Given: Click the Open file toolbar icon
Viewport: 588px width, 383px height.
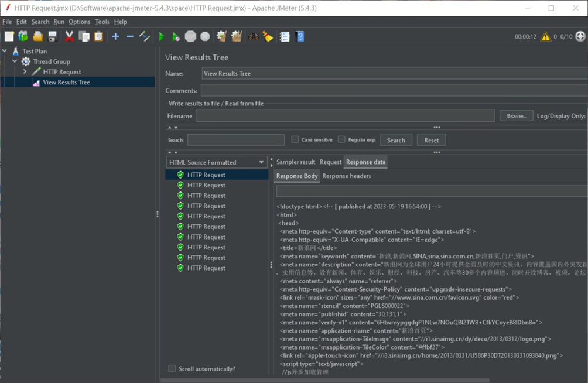Looking at the screenshot, I should coord(38,36).
